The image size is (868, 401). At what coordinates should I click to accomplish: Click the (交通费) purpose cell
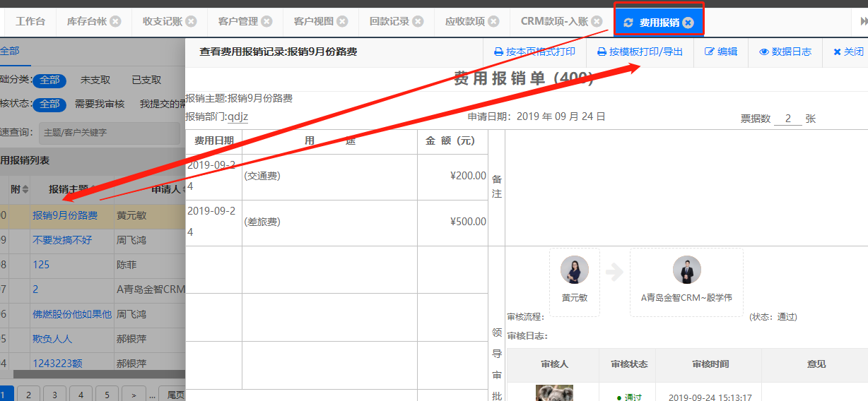(329, 176)
